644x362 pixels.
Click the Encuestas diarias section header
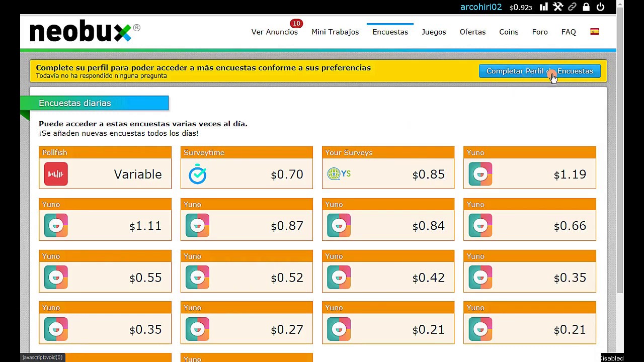(x=95, y=103)
